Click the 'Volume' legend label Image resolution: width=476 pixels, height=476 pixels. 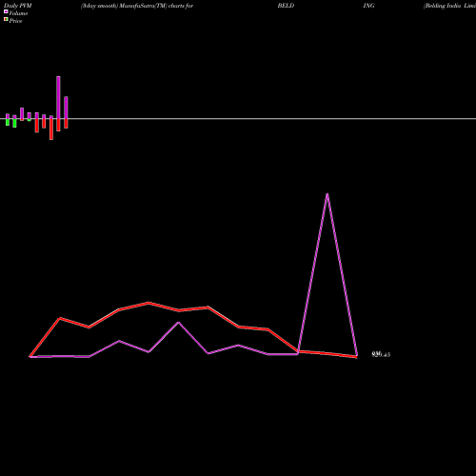coord(18,13)
